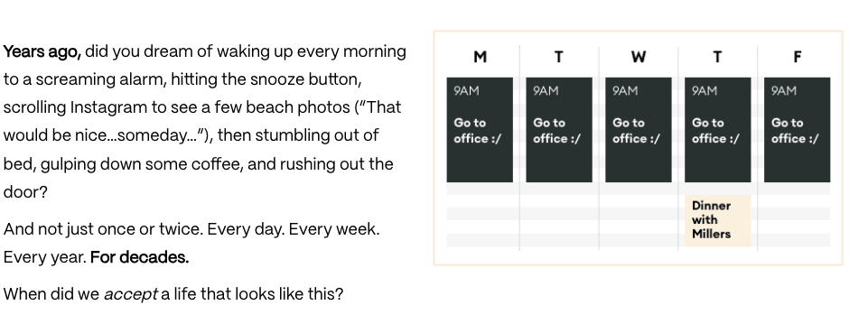The height and width of the screenshot is (333, 868).
Task: Click the F day column header
Action: pyautogui.click(x=798, y=57)
